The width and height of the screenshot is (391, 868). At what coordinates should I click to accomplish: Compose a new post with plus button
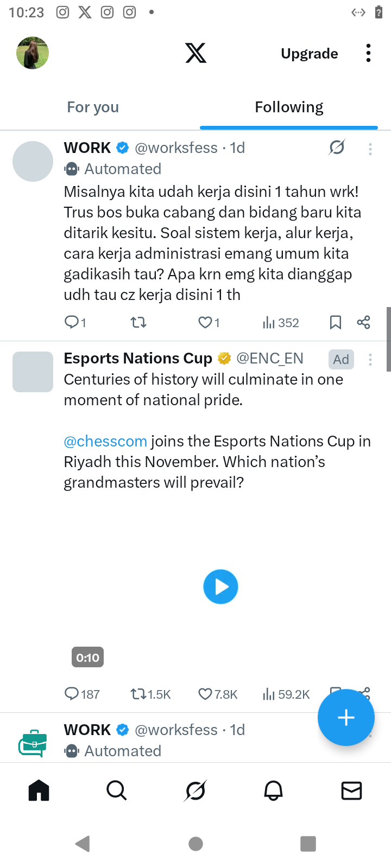click(346, 717)
